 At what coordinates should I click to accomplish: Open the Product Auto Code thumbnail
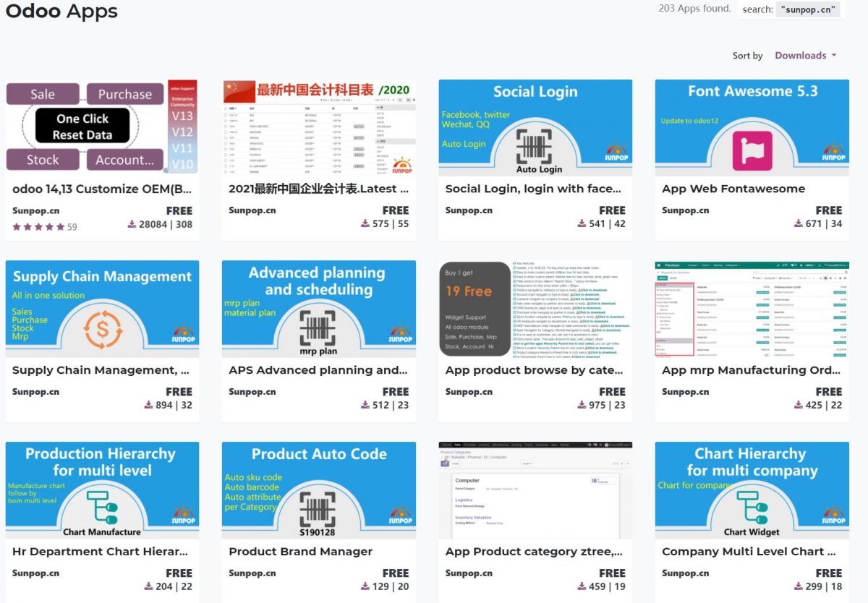pos(318,490)
